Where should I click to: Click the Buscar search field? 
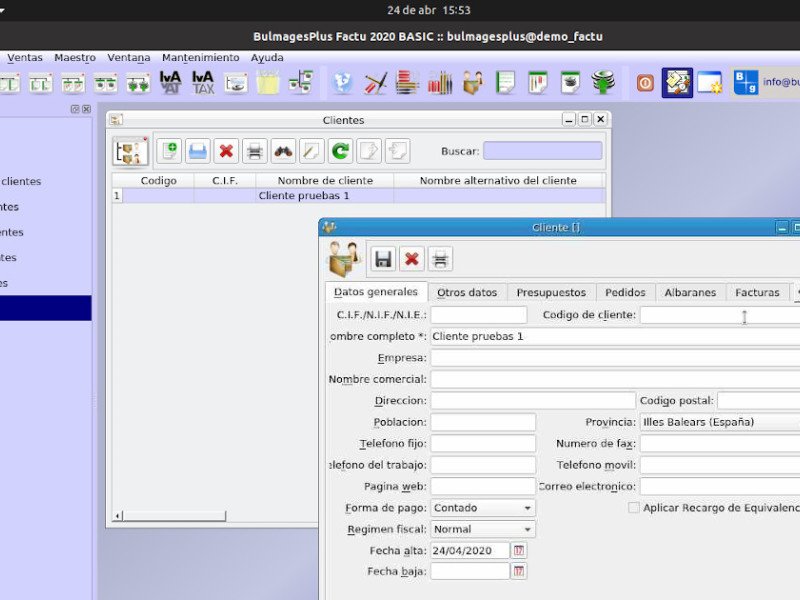click(542, 151)
